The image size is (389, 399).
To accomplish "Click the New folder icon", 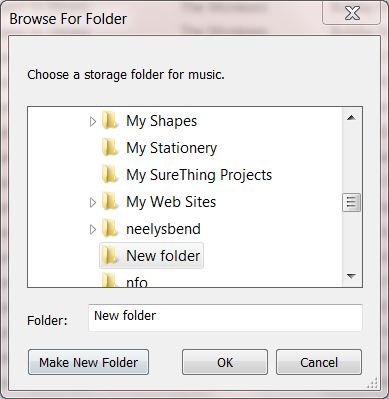I will click(x=110, y=256).
